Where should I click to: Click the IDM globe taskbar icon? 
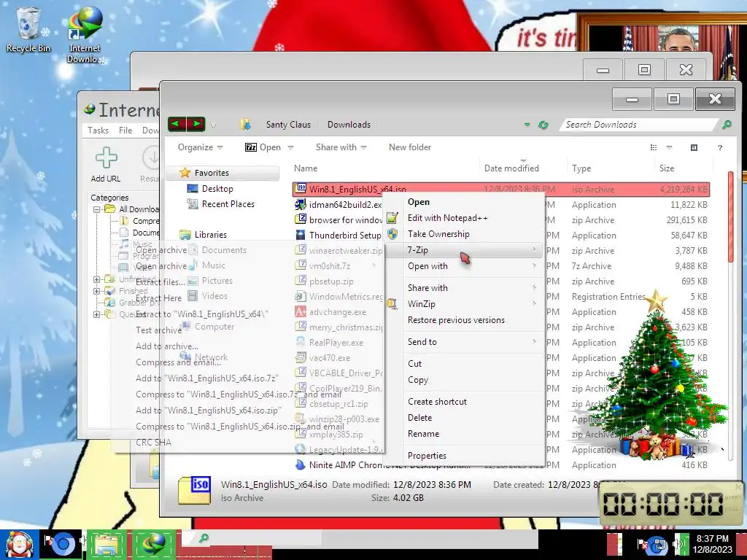pyautogui.click(x=153, y=544)
